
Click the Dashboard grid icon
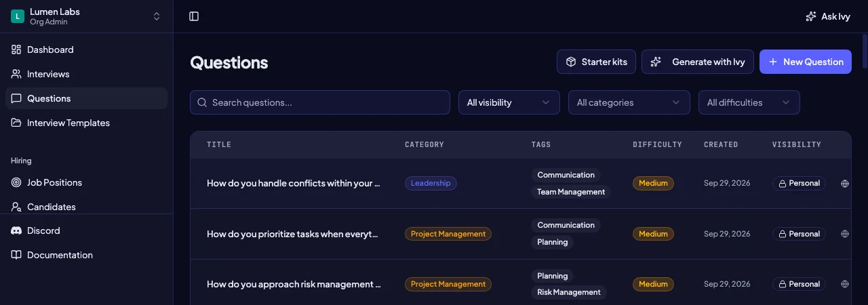[16, 49]
